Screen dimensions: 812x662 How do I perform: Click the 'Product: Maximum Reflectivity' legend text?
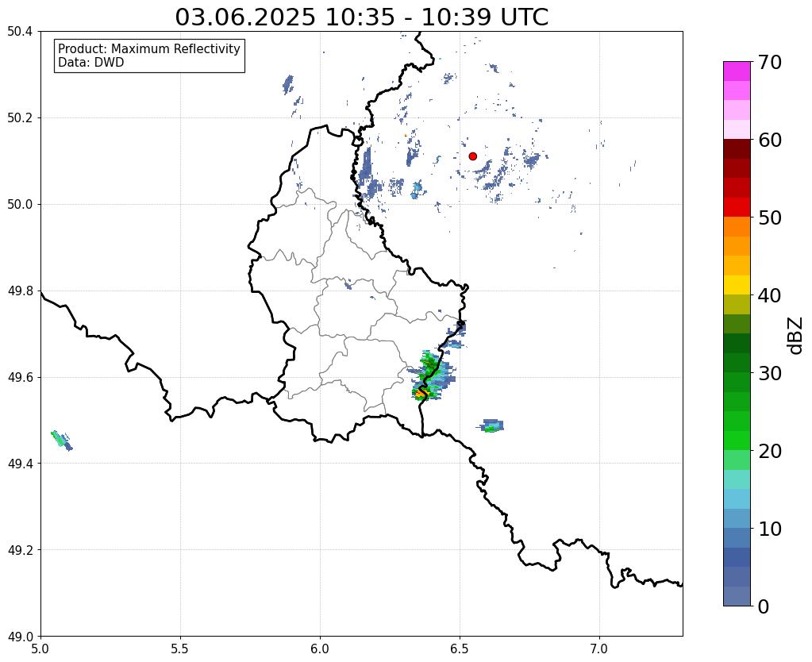(149, 48)
